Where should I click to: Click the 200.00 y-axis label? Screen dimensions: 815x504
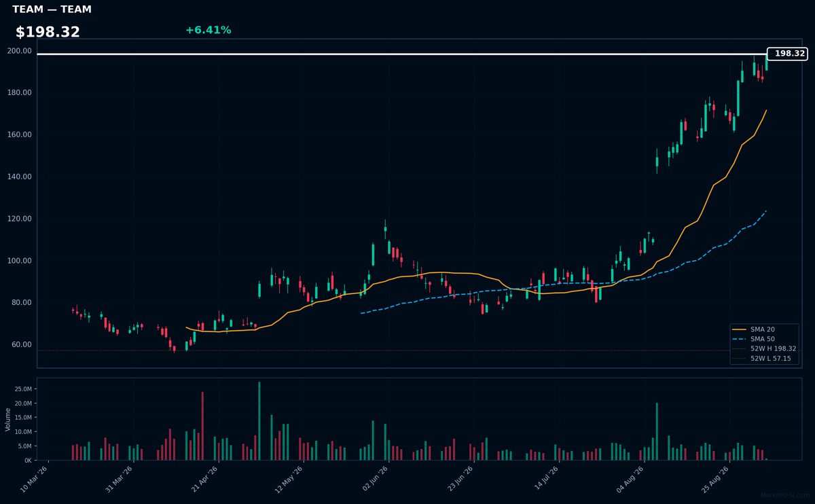click(x=20, y=51)
